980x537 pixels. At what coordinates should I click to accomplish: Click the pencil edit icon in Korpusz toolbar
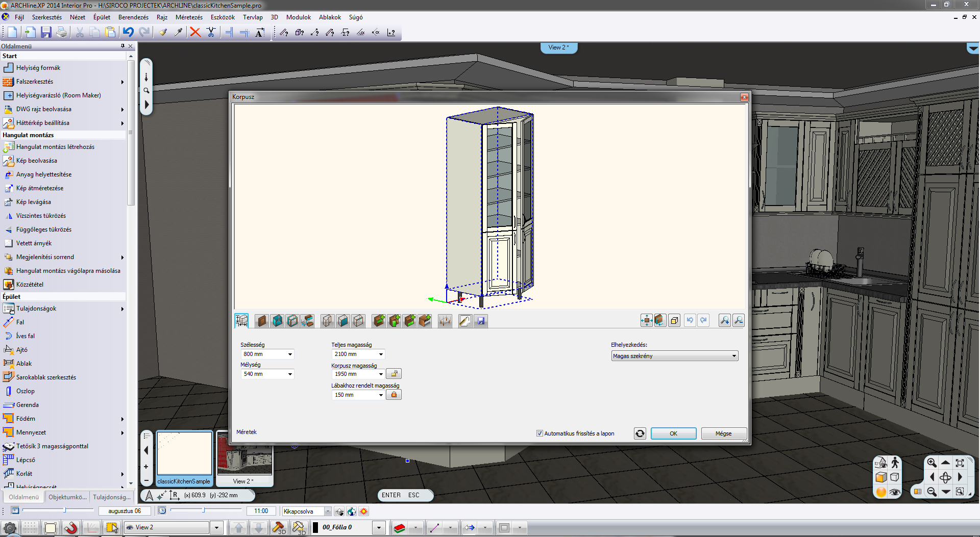[x=464, y=321]
